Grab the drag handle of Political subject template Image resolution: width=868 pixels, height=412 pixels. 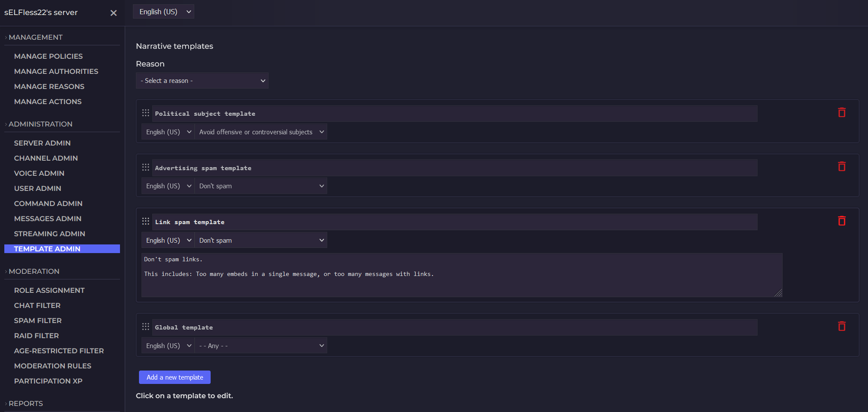click(x=145, y=113)
